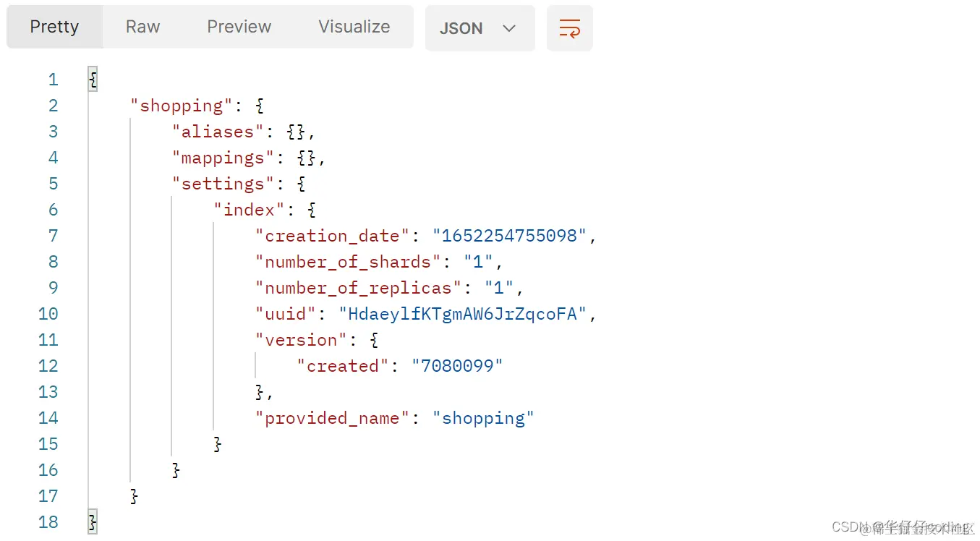
Task: Click the "number_of_shards" key
Action: 349,262
